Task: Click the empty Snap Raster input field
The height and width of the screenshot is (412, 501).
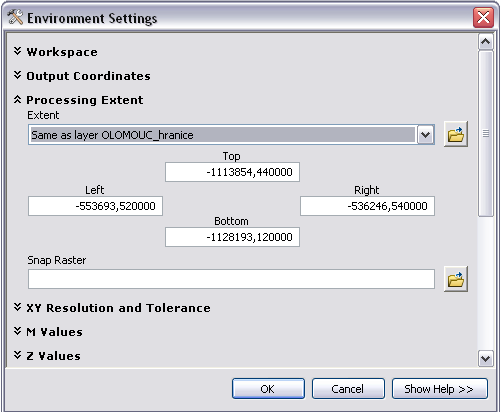Action: (231, 279)
